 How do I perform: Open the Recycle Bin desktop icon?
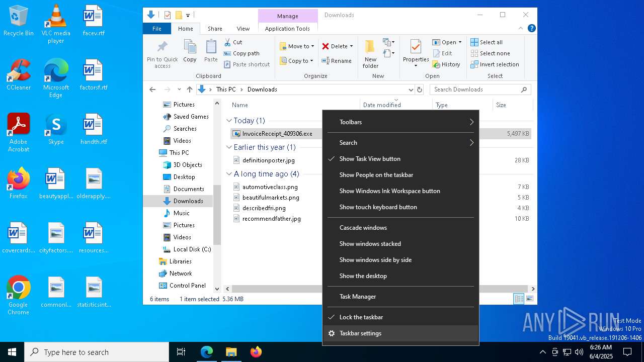19,21
